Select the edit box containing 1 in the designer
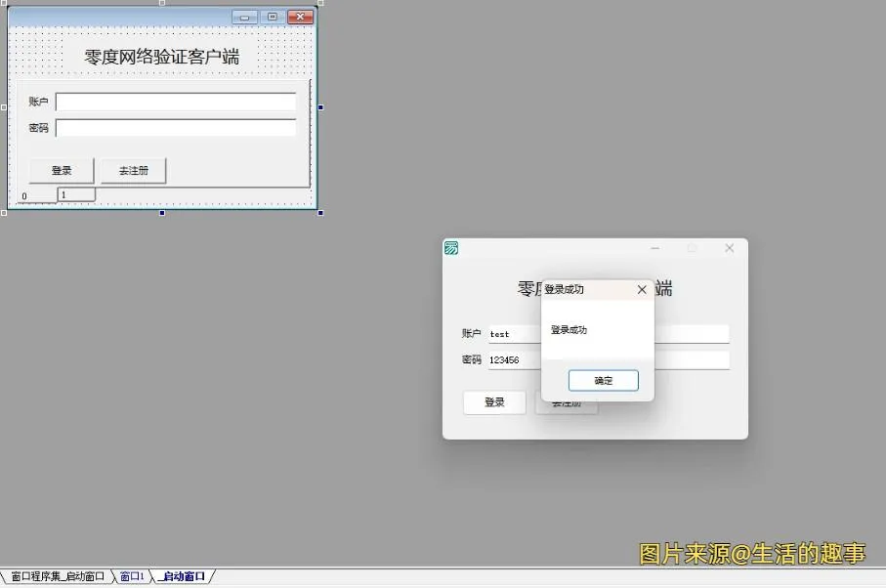886x588 pixels. [78, 194]
